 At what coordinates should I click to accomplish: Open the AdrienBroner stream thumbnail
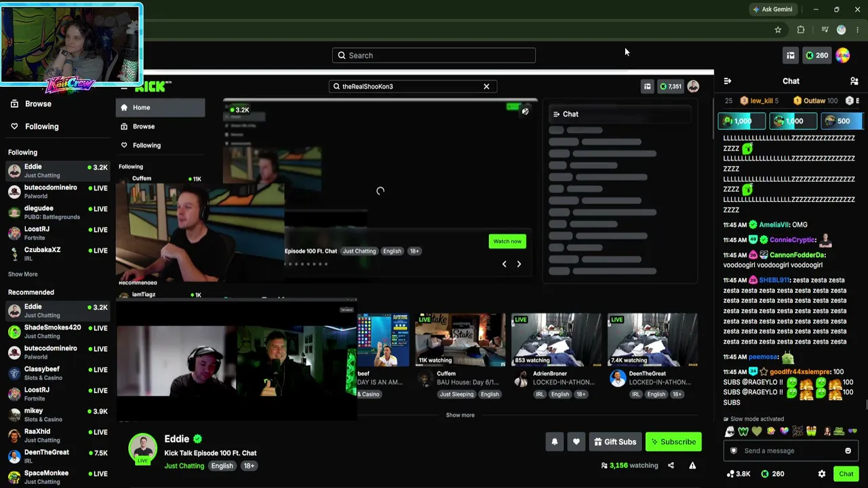556,339
